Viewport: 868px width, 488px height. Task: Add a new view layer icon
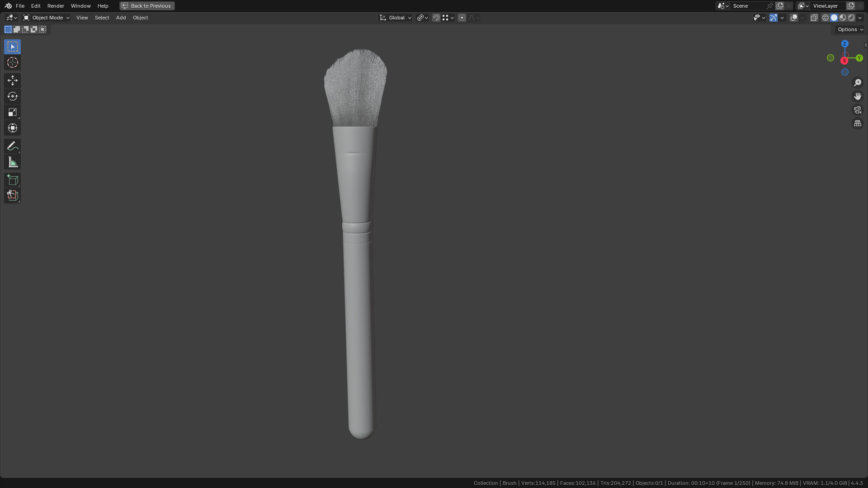click(x=851, y=6)
